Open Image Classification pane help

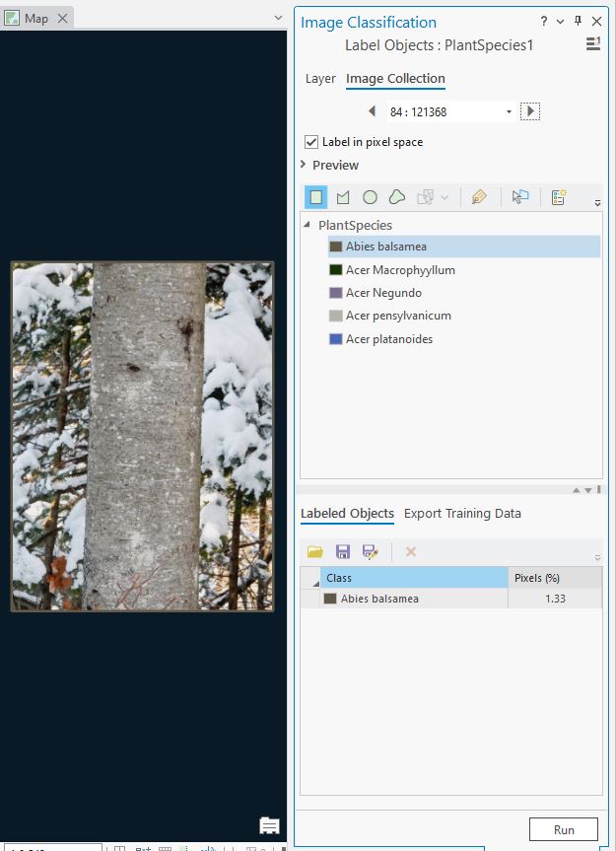(544, 21)
